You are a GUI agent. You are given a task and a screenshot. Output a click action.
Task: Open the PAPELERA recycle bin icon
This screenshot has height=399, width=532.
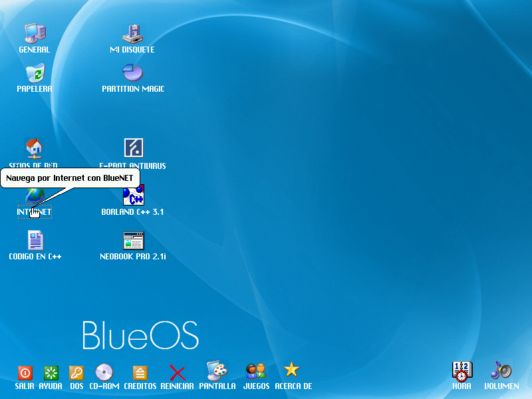tap(35, 72)
